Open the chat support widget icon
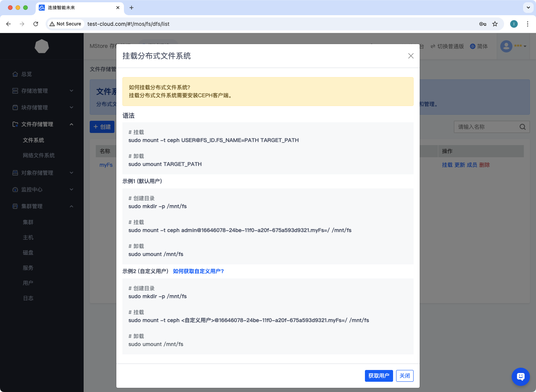 click(x=520, y=376)
